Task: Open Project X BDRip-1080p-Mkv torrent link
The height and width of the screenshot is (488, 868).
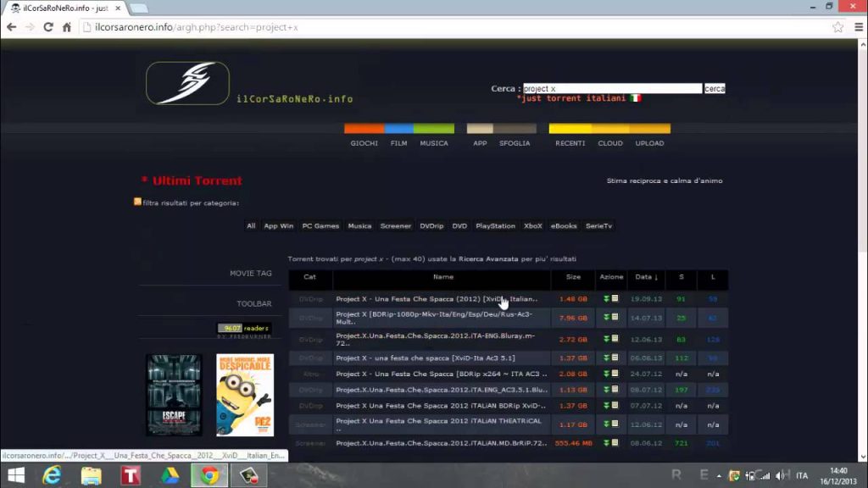Action: click(434, 318)
